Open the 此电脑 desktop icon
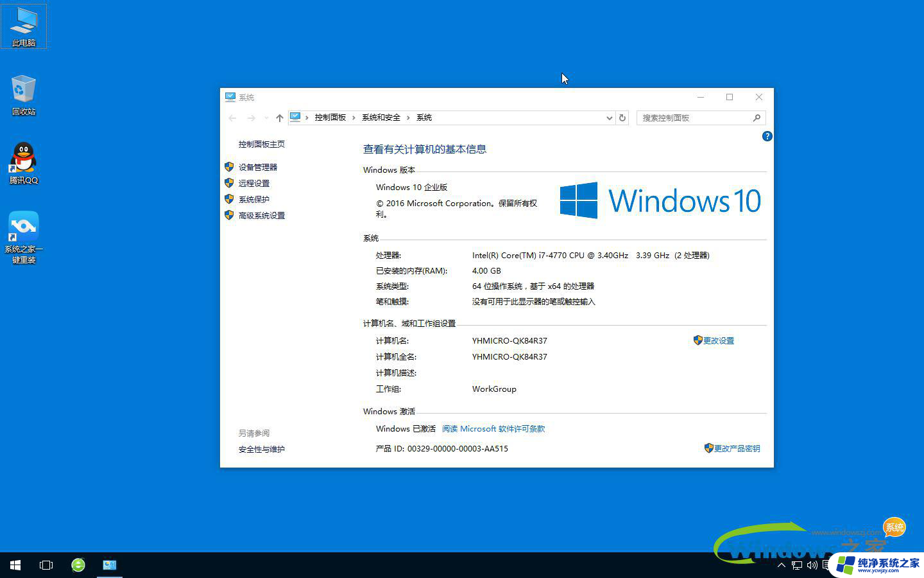 coord(24,26)
